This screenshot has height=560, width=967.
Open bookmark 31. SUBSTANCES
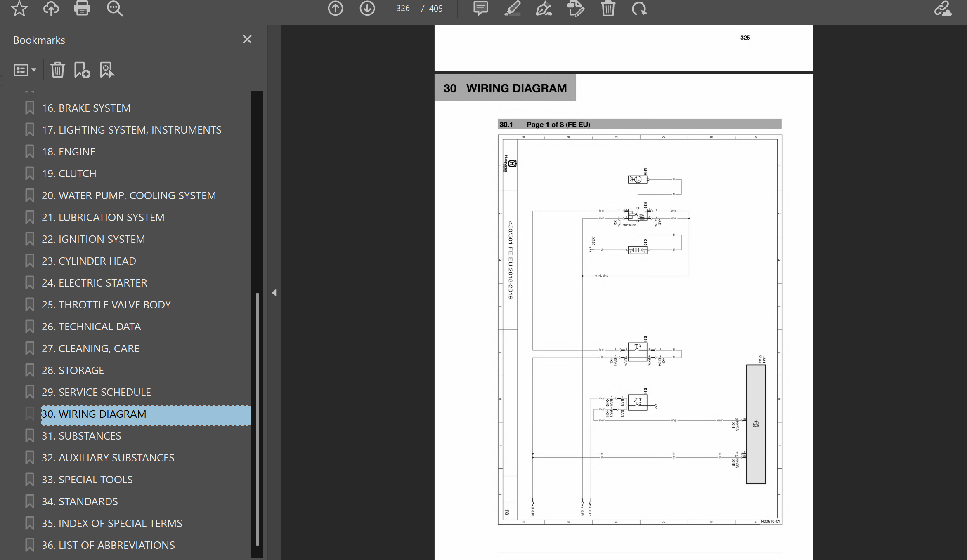pyautogui.click(x=81, y=436)
